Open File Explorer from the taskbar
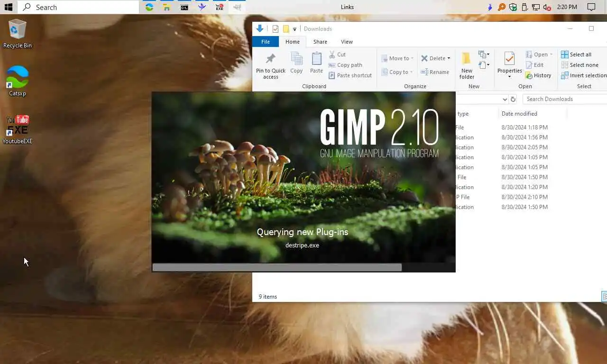Screen dimensions: 607x364 tap(166, 7)
